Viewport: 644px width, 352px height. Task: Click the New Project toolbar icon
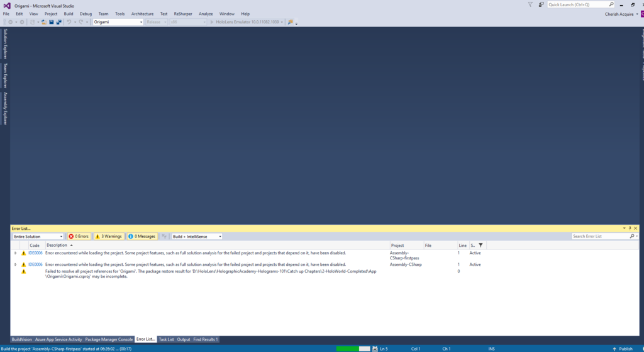pyautogui.click(x=33, y=22)
